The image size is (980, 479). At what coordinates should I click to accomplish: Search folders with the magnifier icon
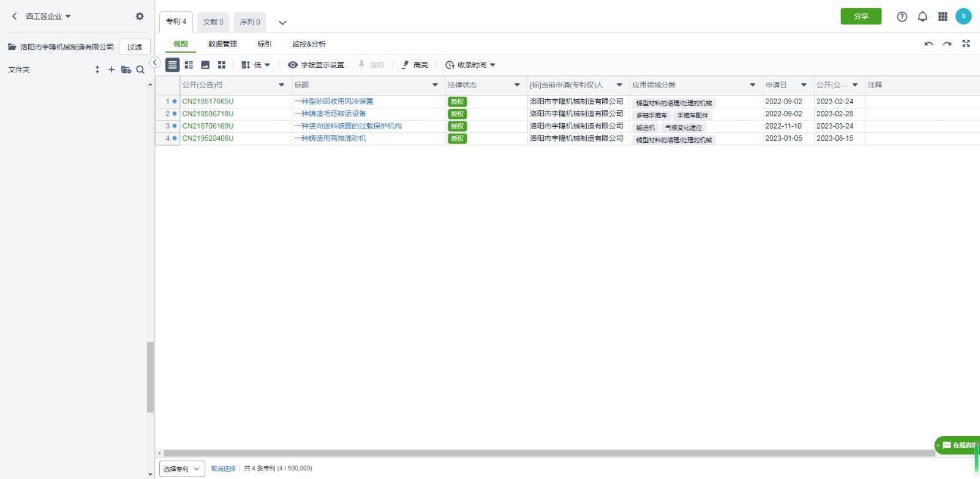click(x=140, y=70)
